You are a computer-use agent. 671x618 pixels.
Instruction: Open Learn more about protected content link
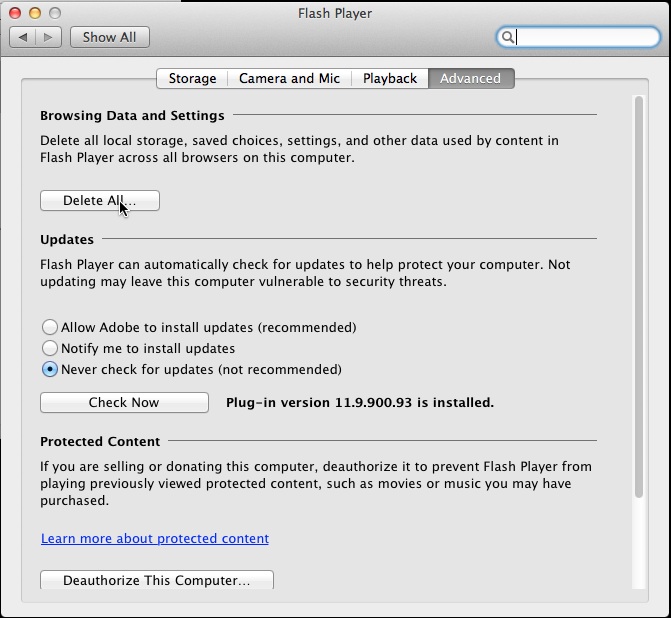tap(155, 538)
